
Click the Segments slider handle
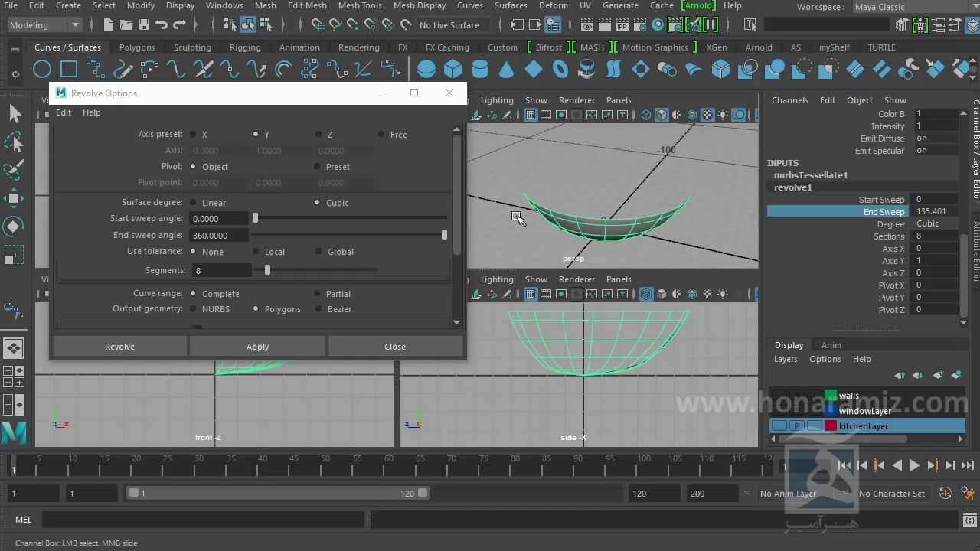tap(267, 270)
